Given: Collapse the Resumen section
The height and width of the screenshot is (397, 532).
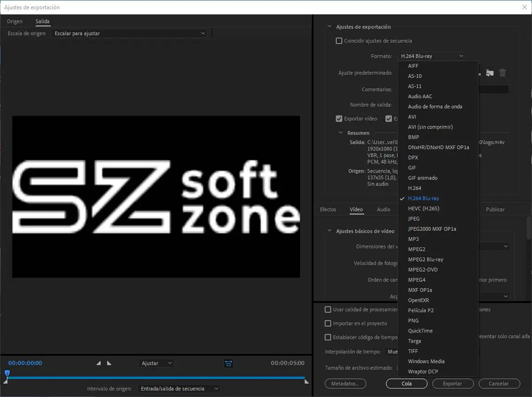Looking at the screenshot, I should [341, 133].
